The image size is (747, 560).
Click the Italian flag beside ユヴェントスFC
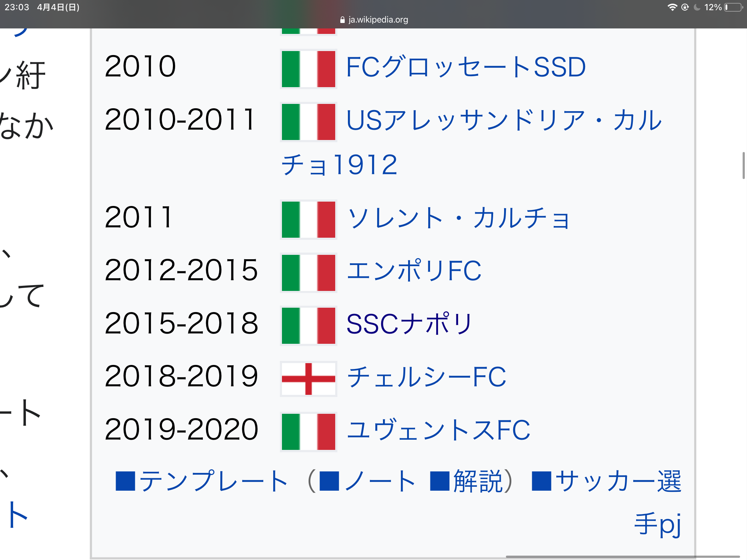point(308,432)
